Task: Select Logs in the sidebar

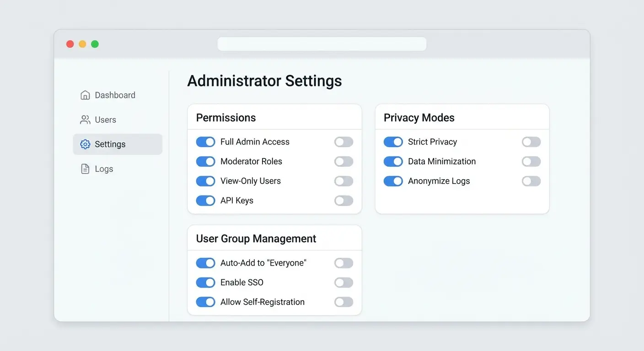Action: click(x=104, y=169)
